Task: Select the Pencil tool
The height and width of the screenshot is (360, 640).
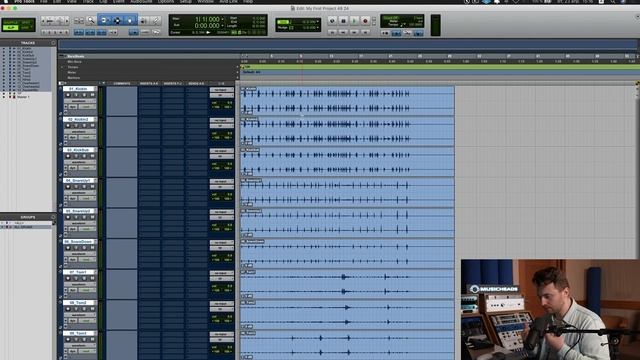Action: [155, 20]
